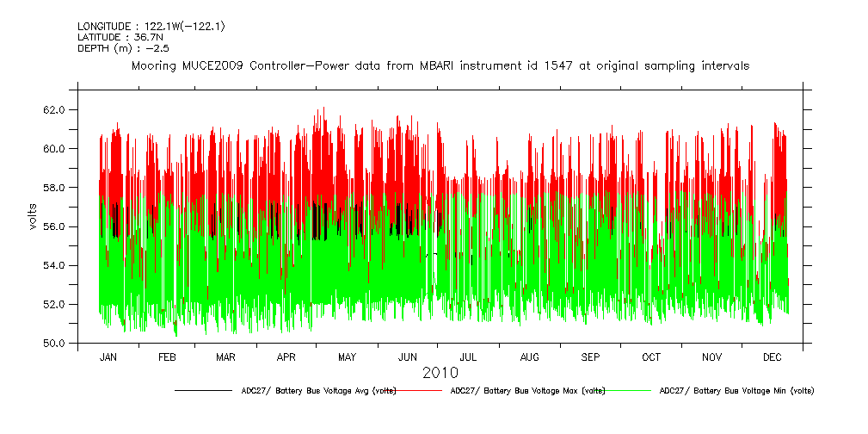Click the 56.0 y-axis tick label

(56, 226)
